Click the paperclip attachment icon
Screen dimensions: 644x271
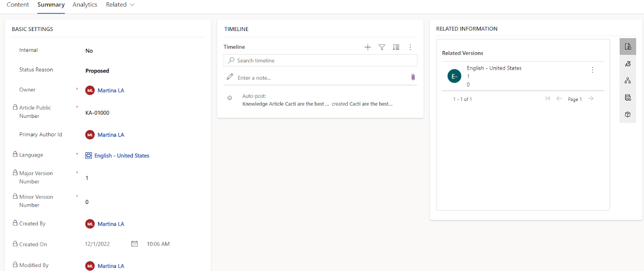click(413, 77)
